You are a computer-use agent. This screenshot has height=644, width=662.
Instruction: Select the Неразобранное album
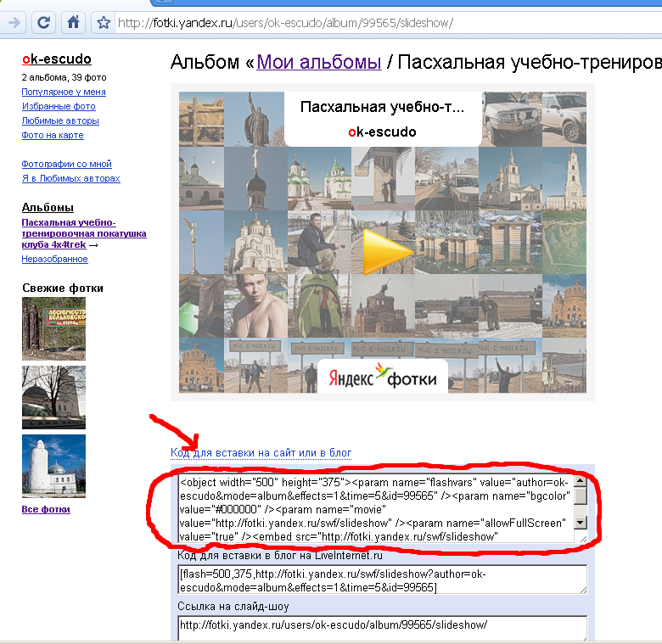tap(54, 259)
